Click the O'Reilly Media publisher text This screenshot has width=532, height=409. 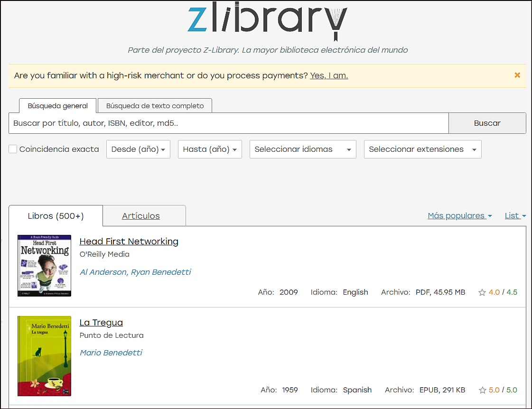(x=104, y=254)
